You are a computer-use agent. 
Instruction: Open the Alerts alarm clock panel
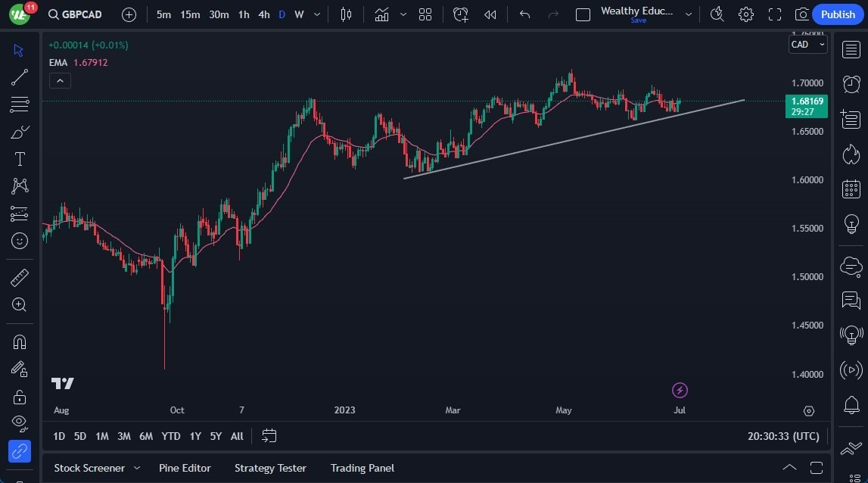click(851, 84)
